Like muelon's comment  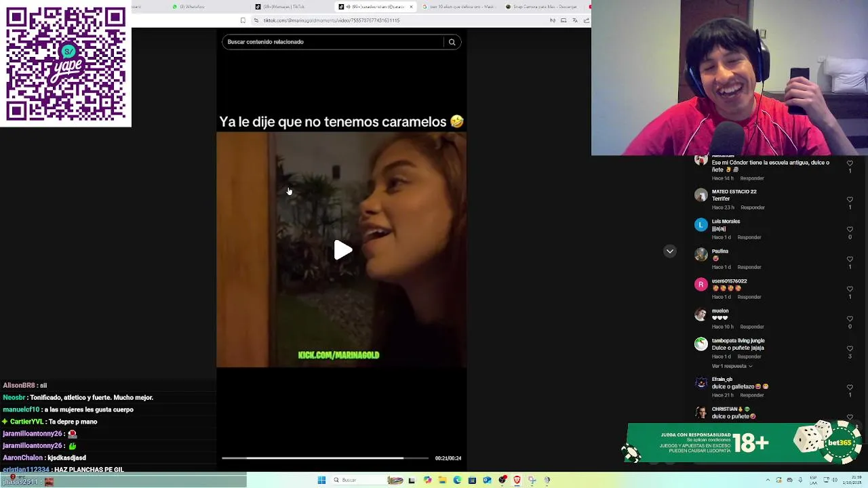coord(850,319)
